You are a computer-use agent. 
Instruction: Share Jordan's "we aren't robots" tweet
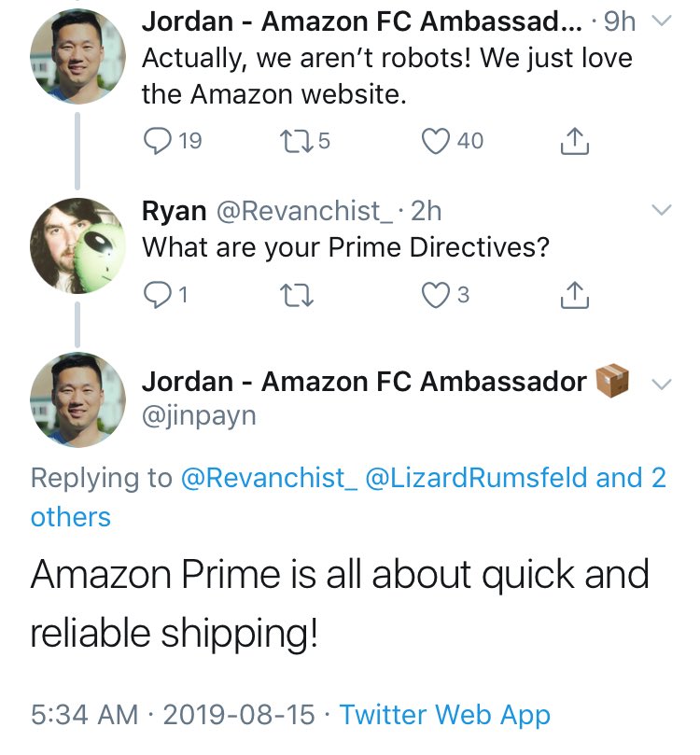point(574,142)
